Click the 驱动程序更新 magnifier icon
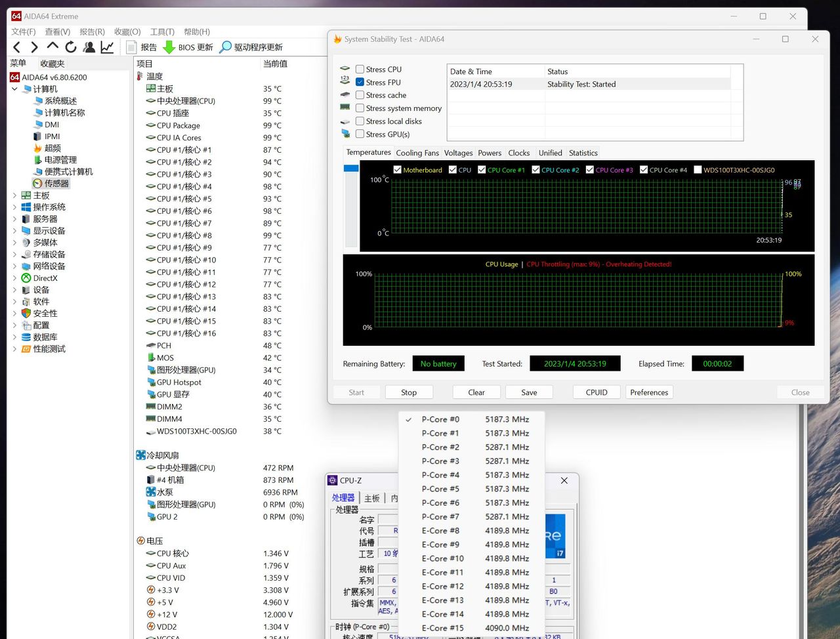The image size is (840, 639). point(225,47)
